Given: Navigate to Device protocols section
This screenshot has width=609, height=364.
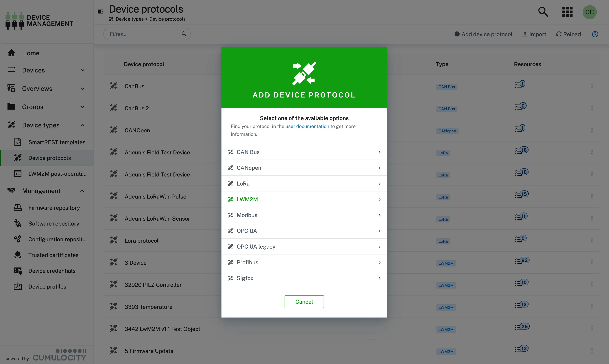Looking at the screenshot, I should pos(50,158).
